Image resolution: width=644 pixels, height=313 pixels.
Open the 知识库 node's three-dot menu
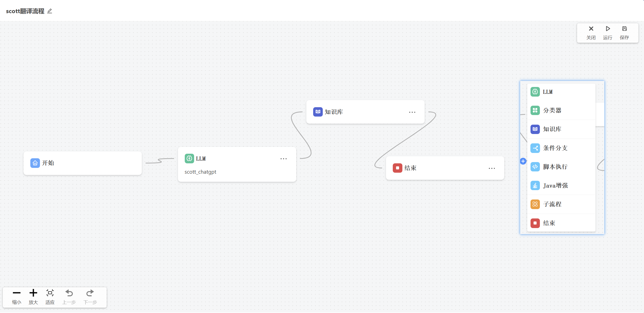tap(412, 112)
